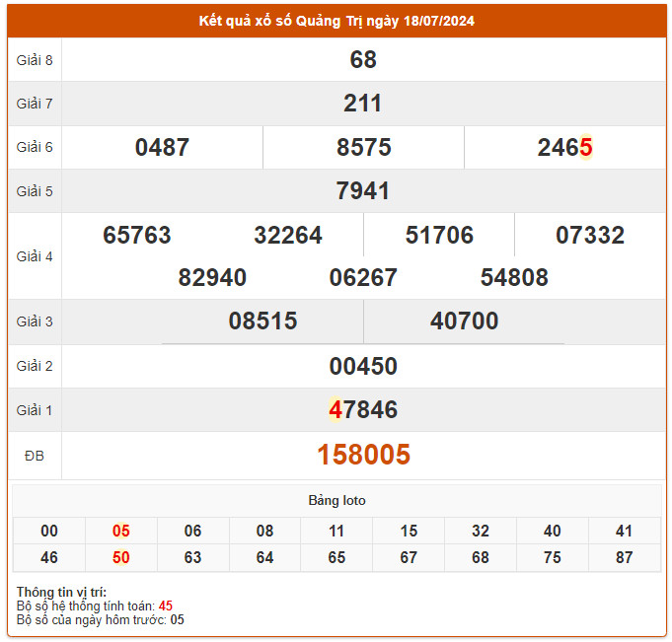The width and height of the screenshot is (672, 642).
Task: Click Giải 2 number 00450
Action: [363, 367]
